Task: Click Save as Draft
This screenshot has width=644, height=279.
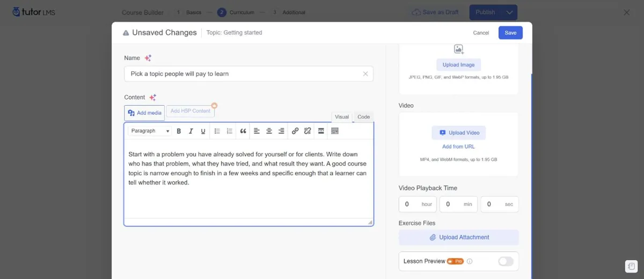Action: tap(435, 12)
